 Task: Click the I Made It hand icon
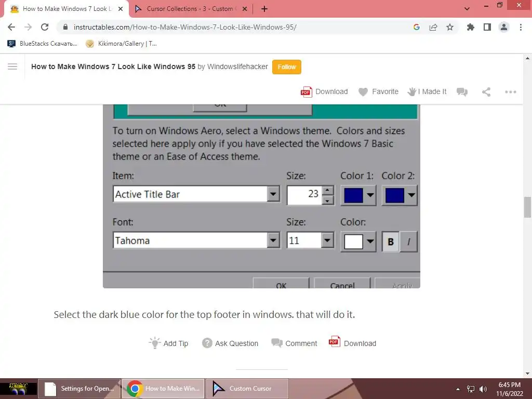(x=411, y=91)
